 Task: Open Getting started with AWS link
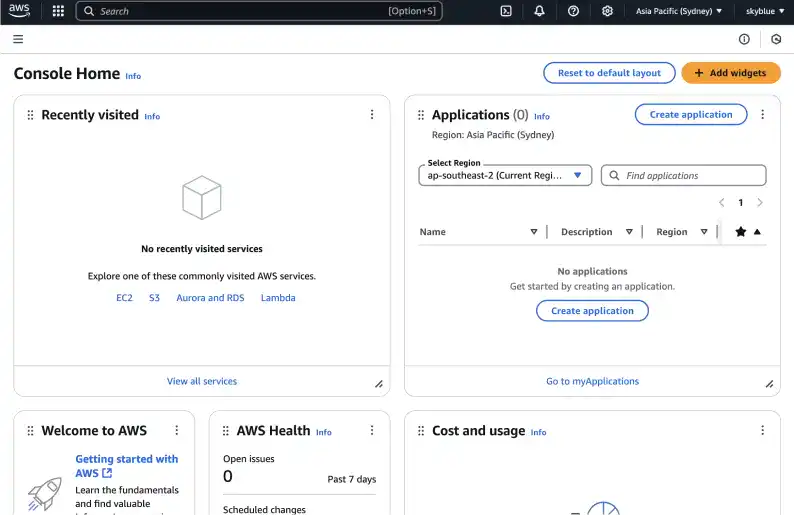[127, 466]
